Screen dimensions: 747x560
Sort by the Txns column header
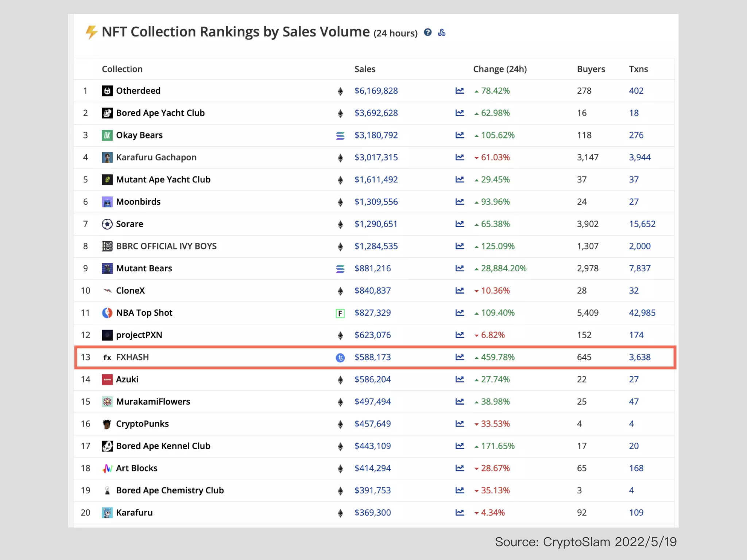tap(638, 69)
